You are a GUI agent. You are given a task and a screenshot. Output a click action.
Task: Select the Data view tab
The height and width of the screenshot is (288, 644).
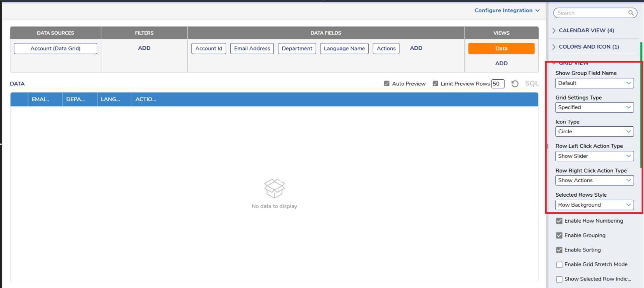click(501, 49)
